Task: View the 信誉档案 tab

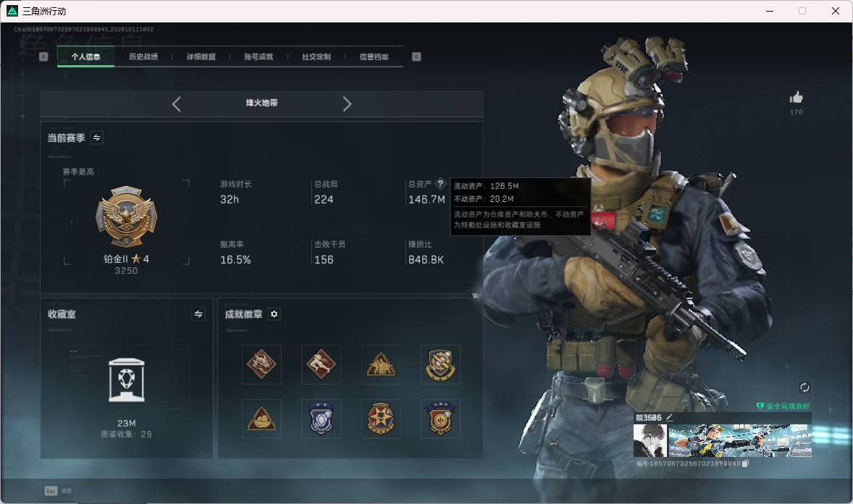Action: coord(374,56)
